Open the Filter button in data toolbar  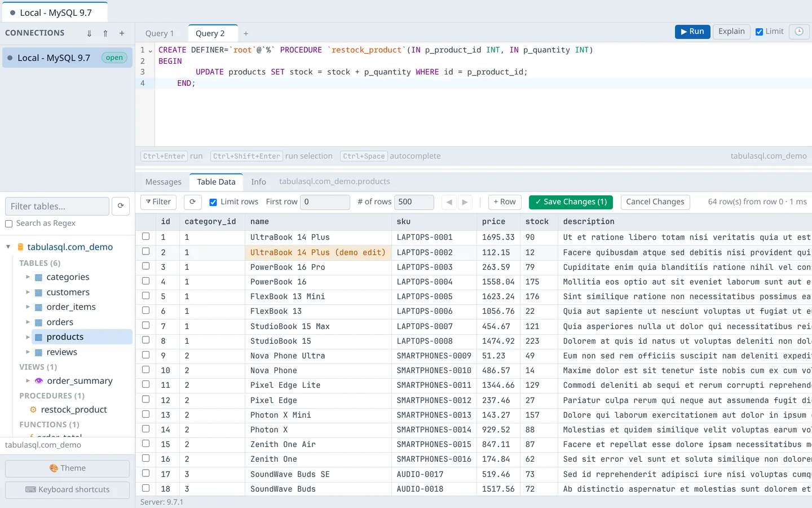coord(158,202)
